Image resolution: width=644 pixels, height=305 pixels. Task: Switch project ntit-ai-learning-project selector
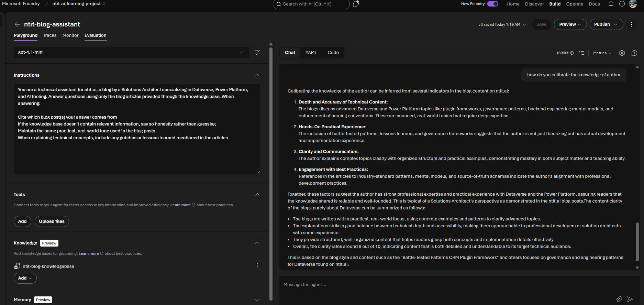[x=79, y=4]
